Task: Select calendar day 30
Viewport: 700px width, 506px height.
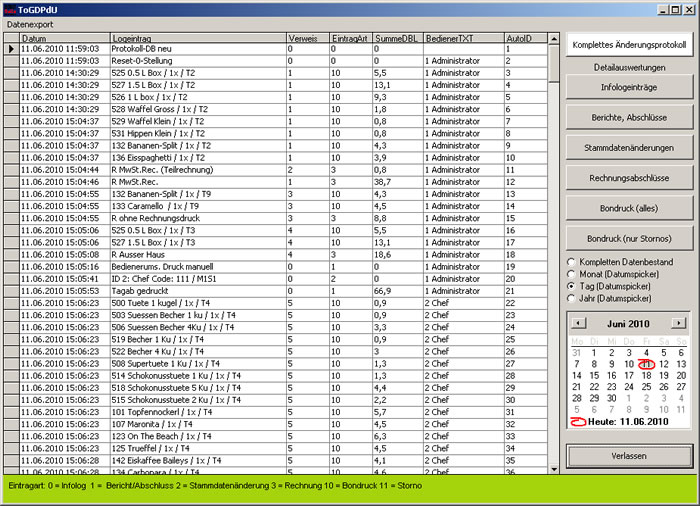Action: 611,398
